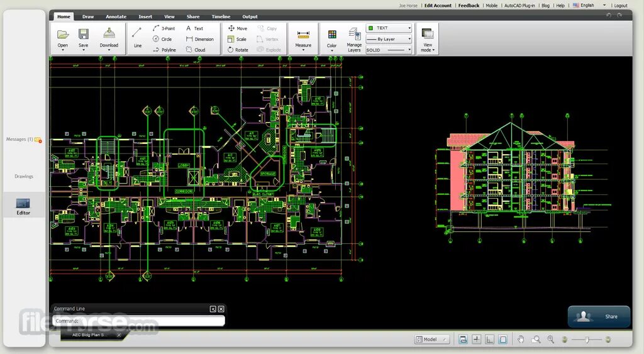Click the Logout link

pos(621,5)
